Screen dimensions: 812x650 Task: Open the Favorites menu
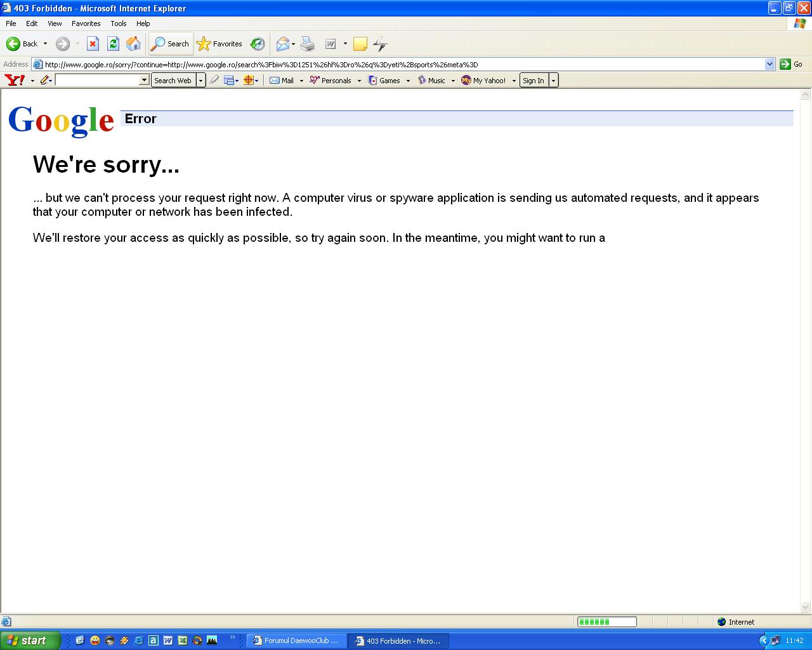coord(86,23)
